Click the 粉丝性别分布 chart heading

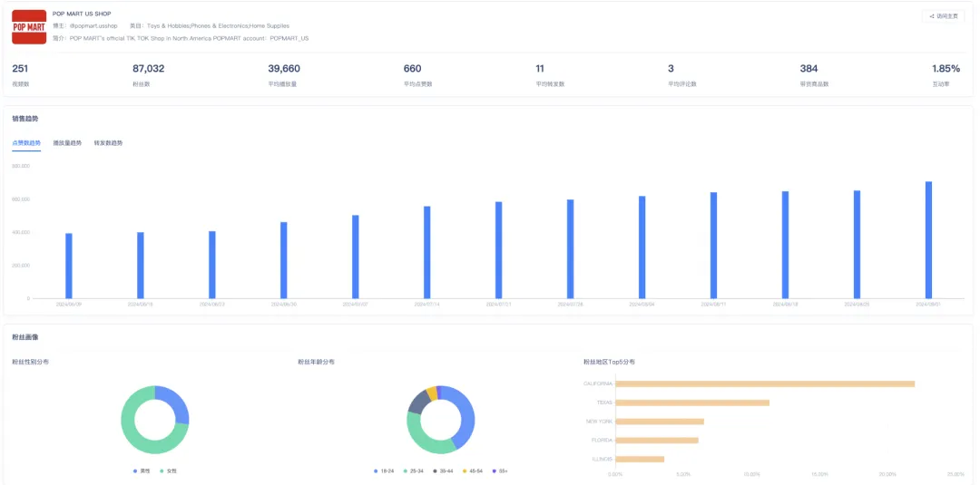point(30,362)
